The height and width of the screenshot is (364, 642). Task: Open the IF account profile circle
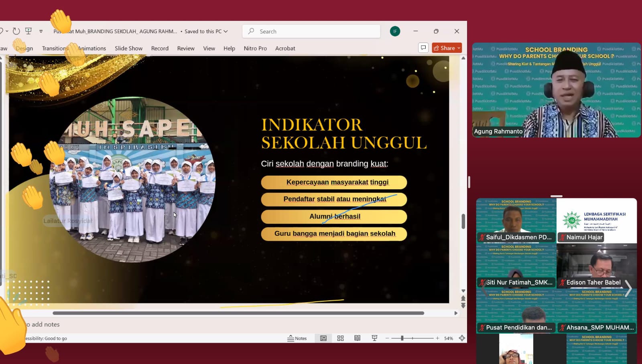pos(395,31)
